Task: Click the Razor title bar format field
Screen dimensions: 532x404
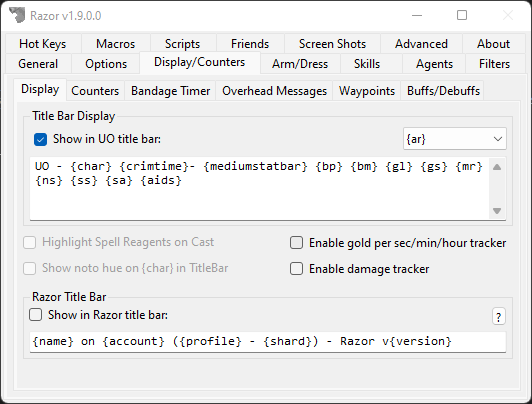Action: (268, 342)
